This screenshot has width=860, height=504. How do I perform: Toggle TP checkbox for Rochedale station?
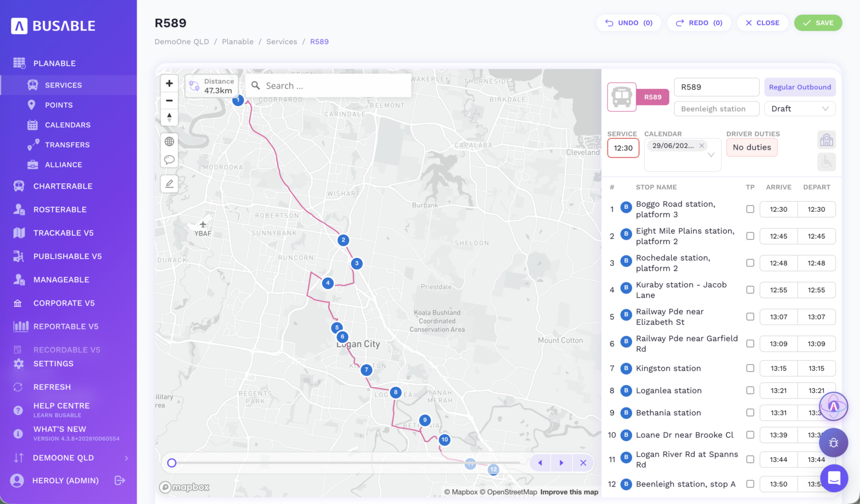click(x=750, y=263)
